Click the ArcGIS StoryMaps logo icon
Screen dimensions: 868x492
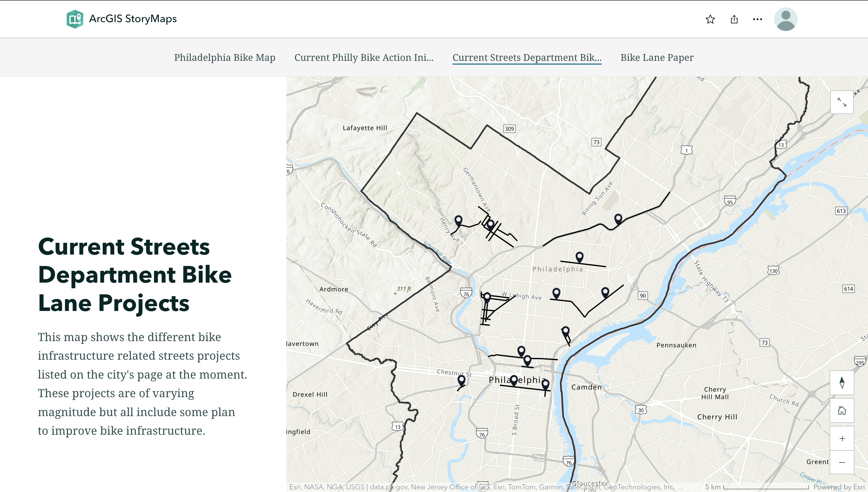tap(75, 19)
